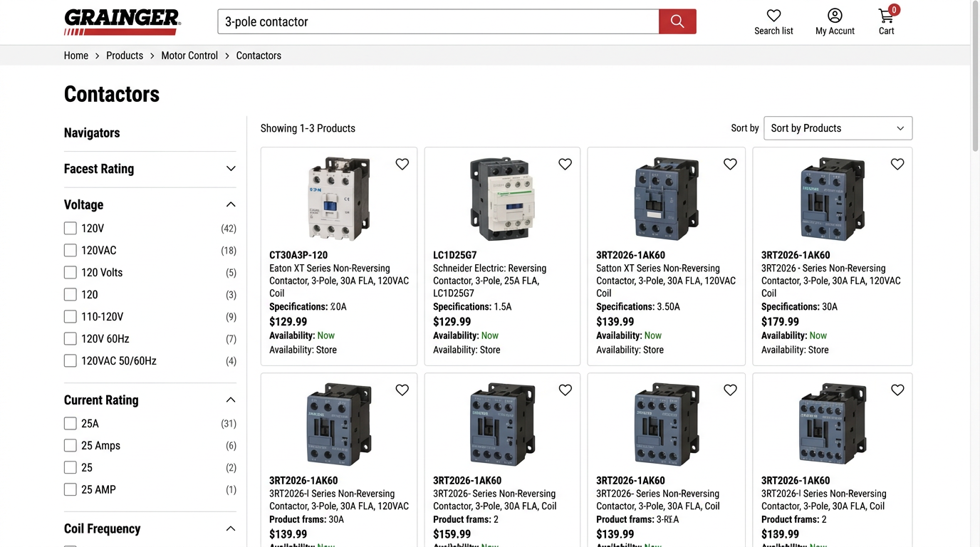The image size is (980, 547).
Task: Navigate to Products in breadcrumb
Action: click(x=125, y=56)
